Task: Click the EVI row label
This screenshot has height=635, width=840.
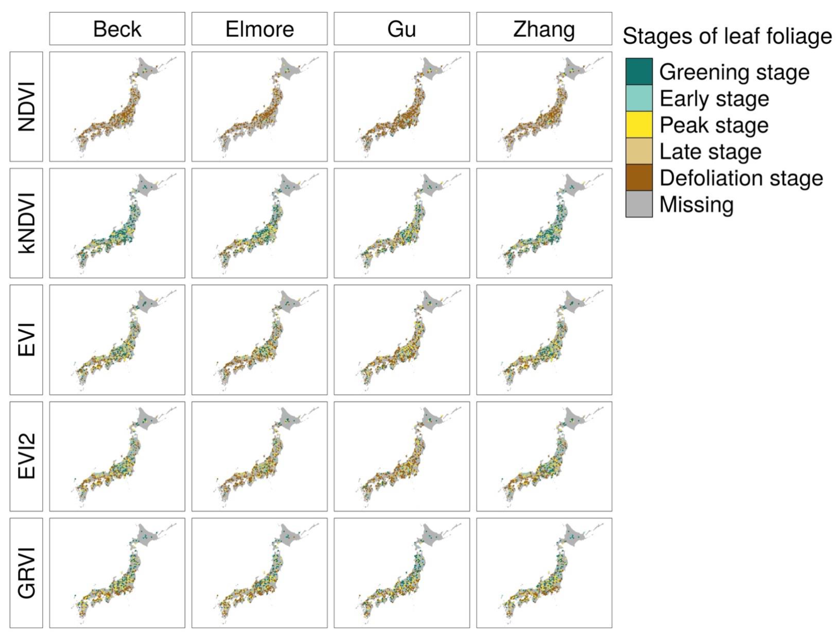Action: click(x=26, y=340)
